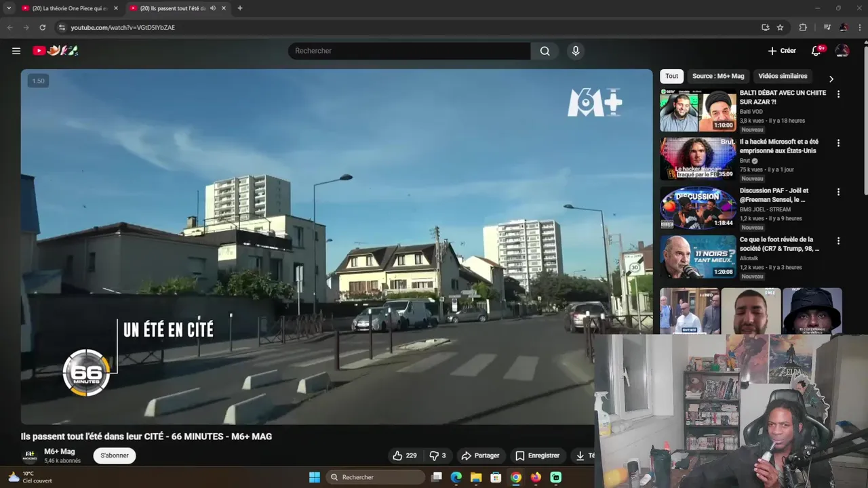Open Il a hacké Microsoft video title
Viewport: 868px width, 488px height.
pos(779,146)
